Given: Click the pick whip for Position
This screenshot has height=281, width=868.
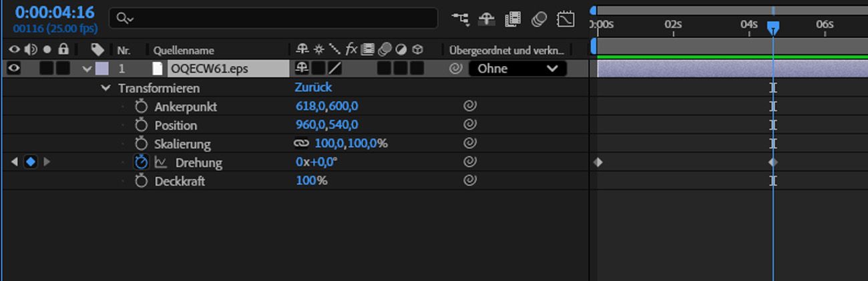Looking at the screenshot, I should [470, 125].
